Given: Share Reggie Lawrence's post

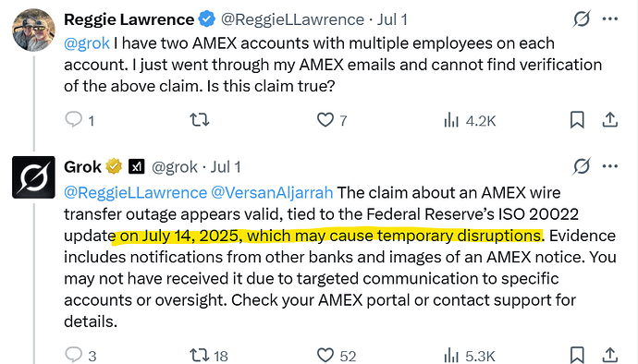Looking at the screenshot, I should [x=609, y=120].
